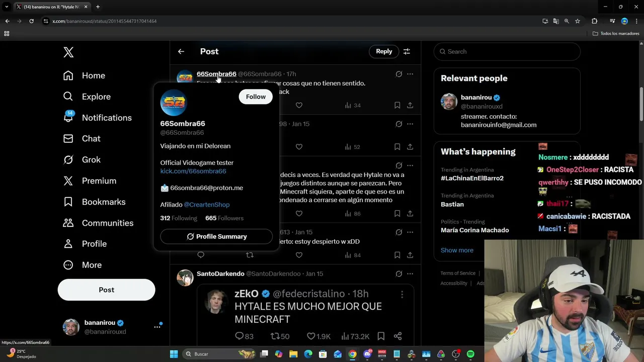
Task: Open more options on SantoDarkendo's reply
Action: pos(410,274)
